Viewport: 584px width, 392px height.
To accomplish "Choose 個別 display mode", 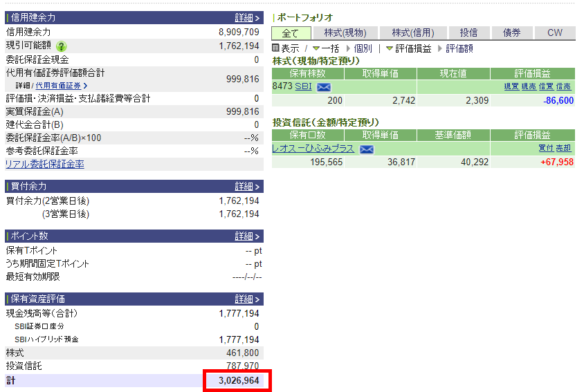I will [363, 48].
